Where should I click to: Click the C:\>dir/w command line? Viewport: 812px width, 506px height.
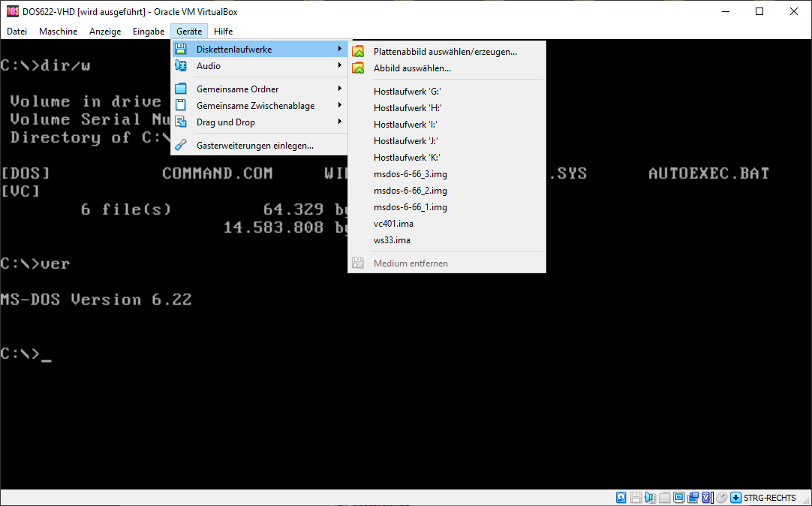[x=46, y=65]
